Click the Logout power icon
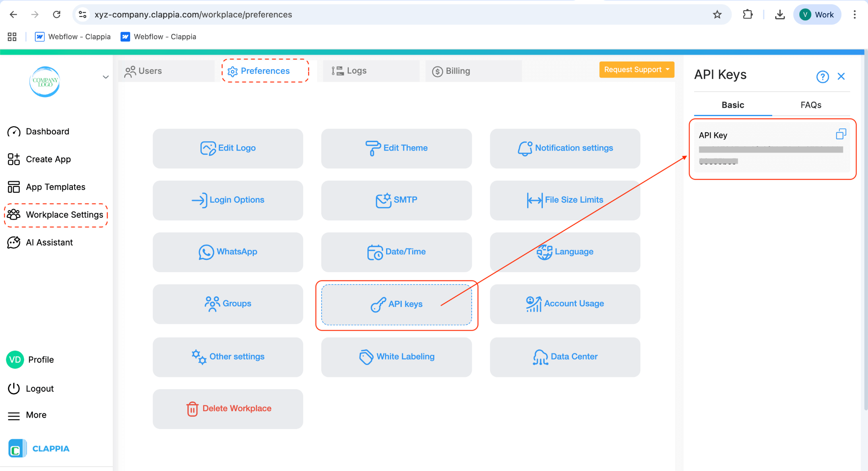The width and height of the screenshot is (868, 471). (x=14, y=388)
